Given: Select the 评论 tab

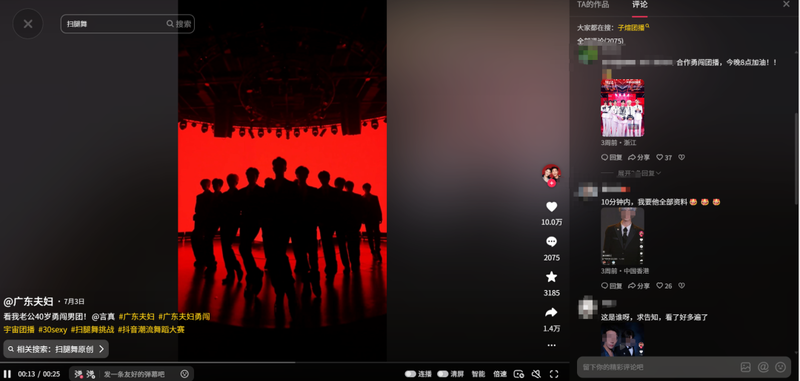Looking at the screenshot, I should [640, 5].
